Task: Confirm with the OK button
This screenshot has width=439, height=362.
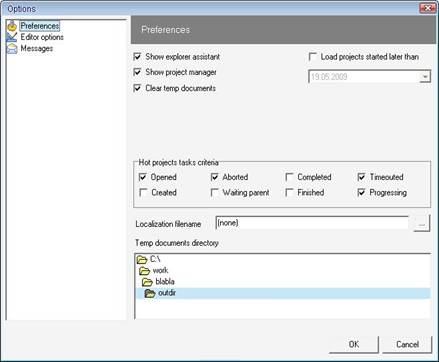Action: click(354, 344)
